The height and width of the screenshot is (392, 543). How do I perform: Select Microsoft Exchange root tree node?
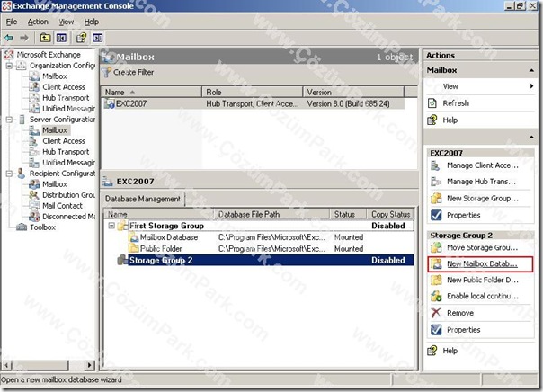[49, 55]
